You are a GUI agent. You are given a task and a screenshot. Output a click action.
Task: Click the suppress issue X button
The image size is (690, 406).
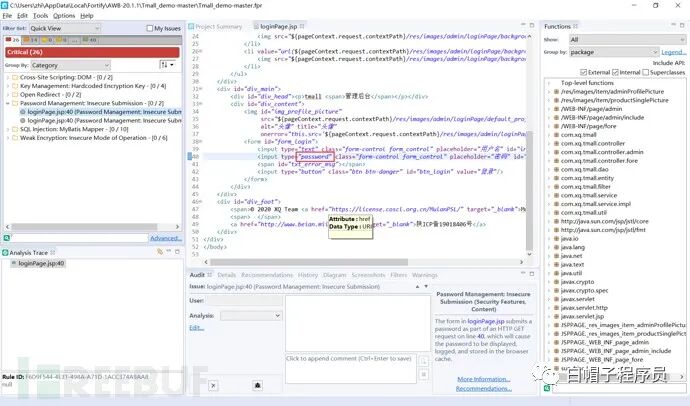[213, 385]
